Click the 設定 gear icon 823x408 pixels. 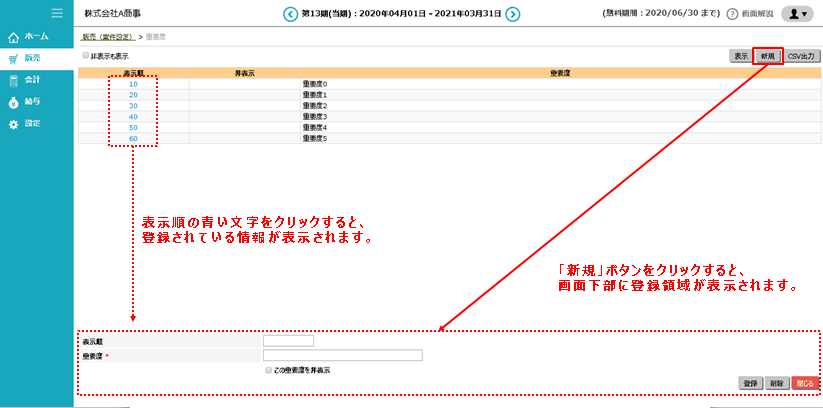14,125
